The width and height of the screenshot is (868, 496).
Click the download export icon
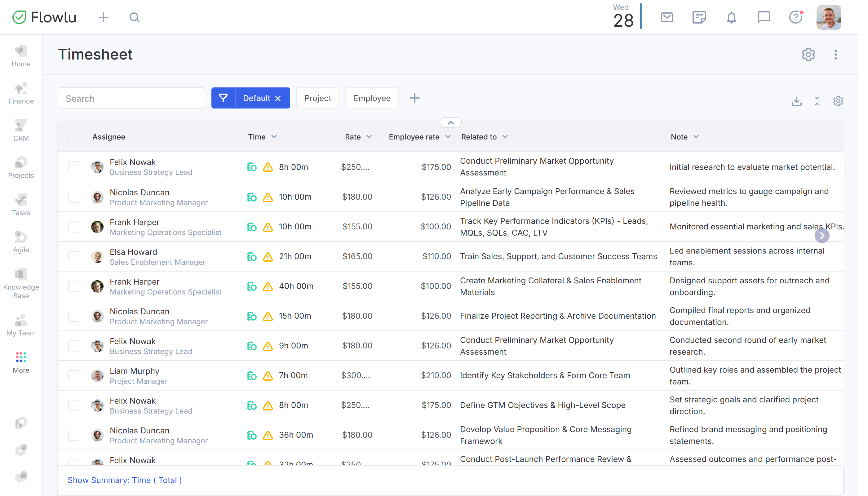point(796,101)
